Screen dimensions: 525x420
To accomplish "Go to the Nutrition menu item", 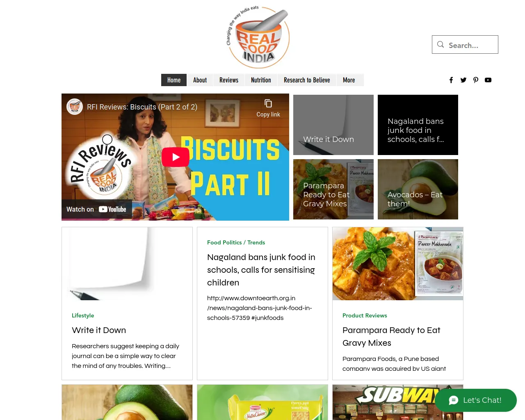I will [261, 80].
